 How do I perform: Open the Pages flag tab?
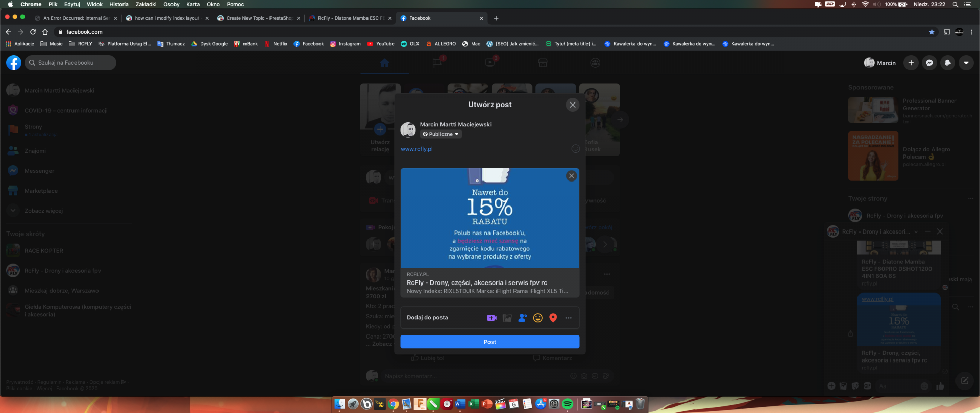437,63
